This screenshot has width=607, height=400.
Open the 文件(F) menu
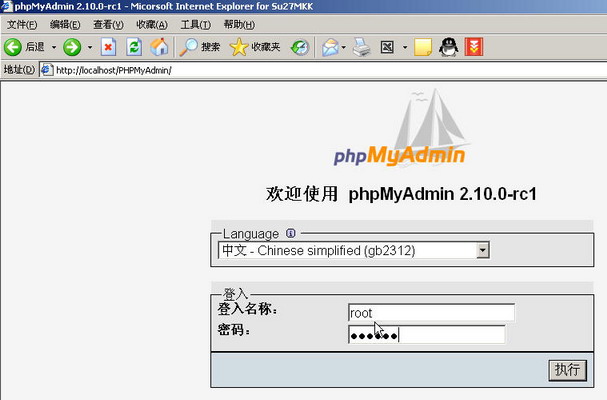(x=22, y=25)
